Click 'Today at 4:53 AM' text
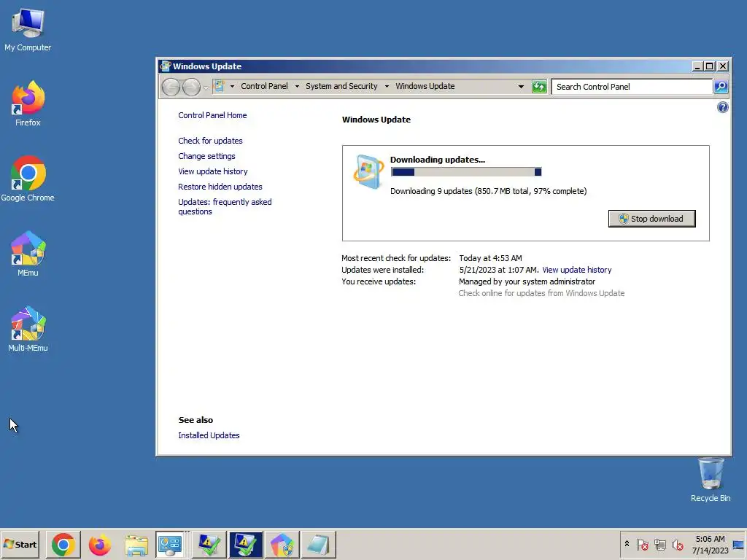 tap(490, 258)
